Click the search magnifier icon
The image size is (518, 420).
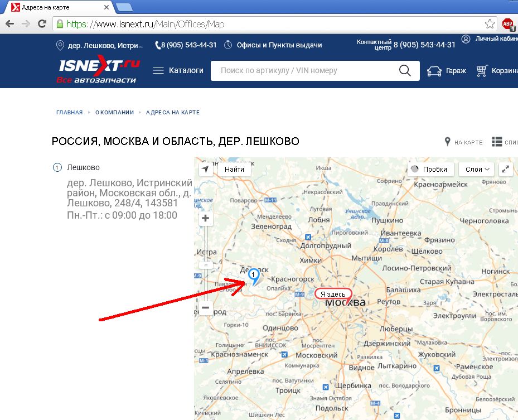[x=405, y=70]
